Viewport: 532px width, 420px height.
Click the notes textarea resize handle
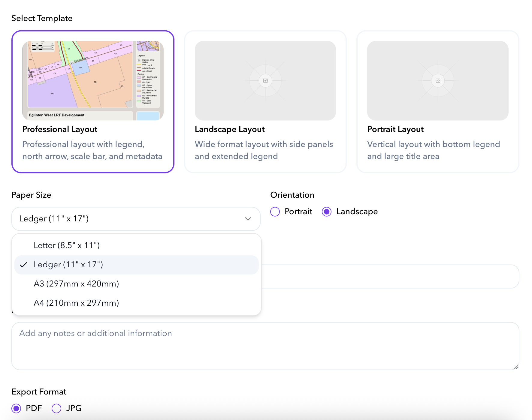[x=516, y=367]
